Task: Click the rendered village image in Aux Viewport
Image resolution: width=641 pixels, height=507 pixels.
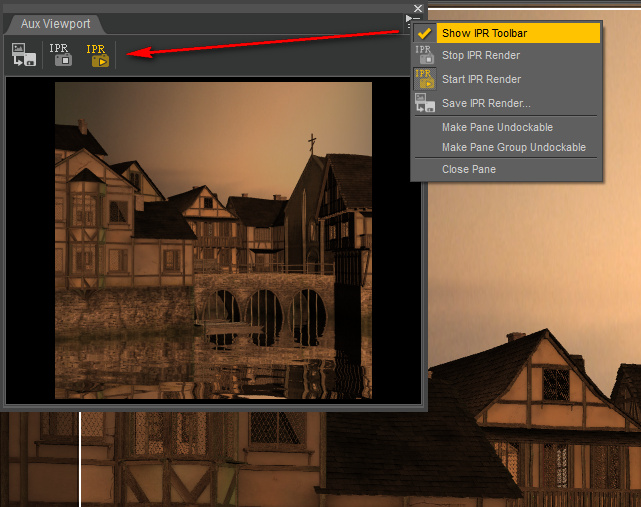Action: point(213,240)
